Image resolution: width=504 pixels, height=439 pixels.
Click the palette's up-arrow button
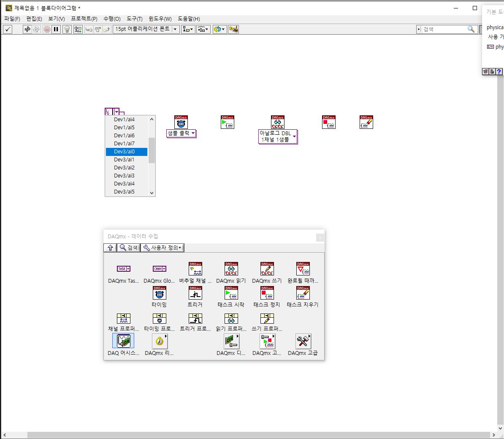tap(110, 248)
